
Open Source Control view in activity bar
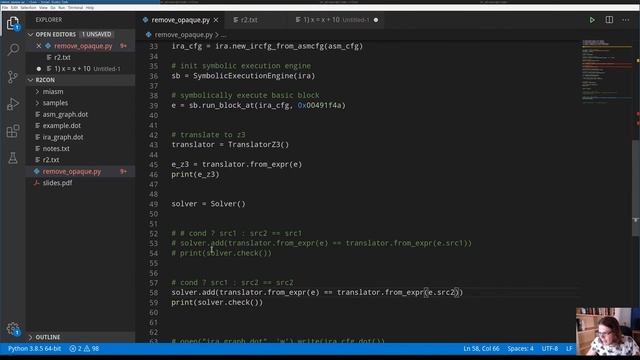13,77
